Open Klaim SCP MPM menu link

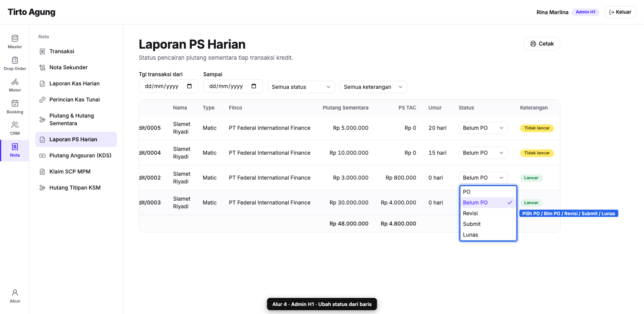coord(76,172)
